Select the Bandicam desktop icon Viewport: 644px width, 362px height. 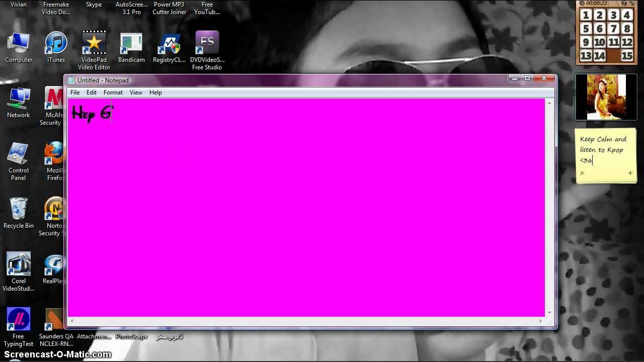pyautogui.click(x=131, y=48)
